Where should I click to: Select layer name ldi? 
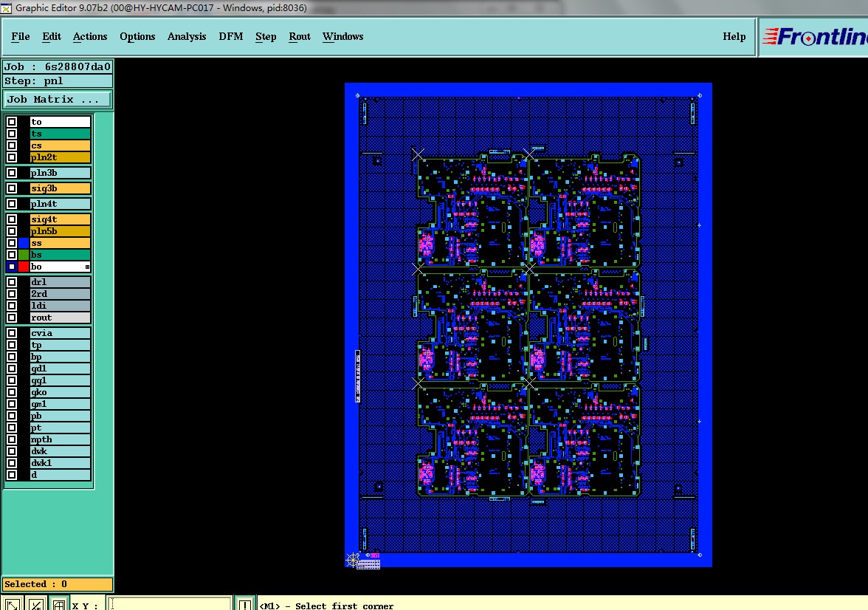click(x=61, y=306)
